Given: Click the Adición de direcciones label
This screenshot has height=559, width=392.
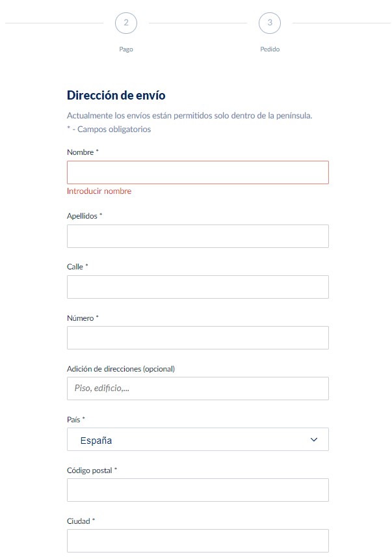Looking at the screenshot, I should point(121,369).
